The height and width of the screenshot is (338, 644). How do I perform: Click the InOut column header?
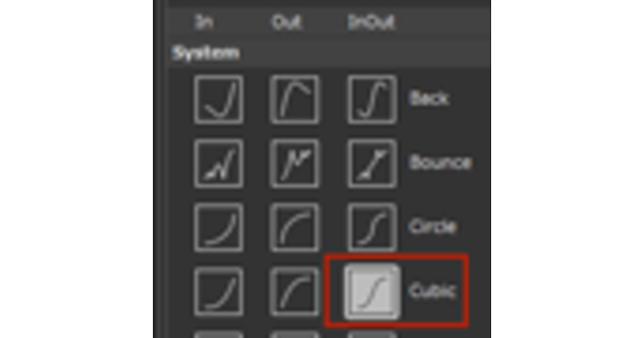pos(371,23)
